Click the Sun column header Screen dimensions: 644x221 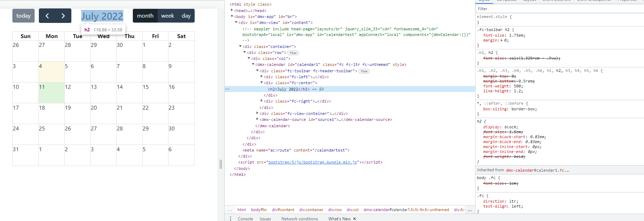tap(25, 36)
